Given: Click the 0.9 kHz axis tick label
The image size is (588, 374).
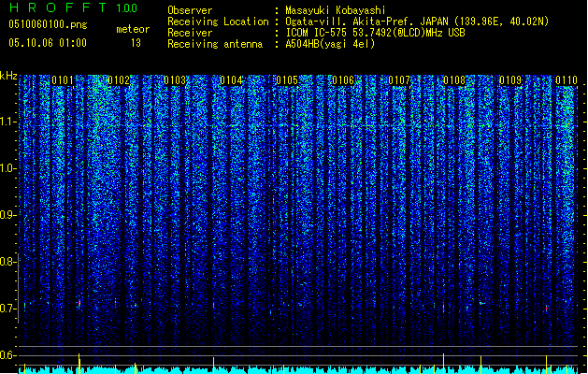Looking at the screenshot, I should coord(7,215).
